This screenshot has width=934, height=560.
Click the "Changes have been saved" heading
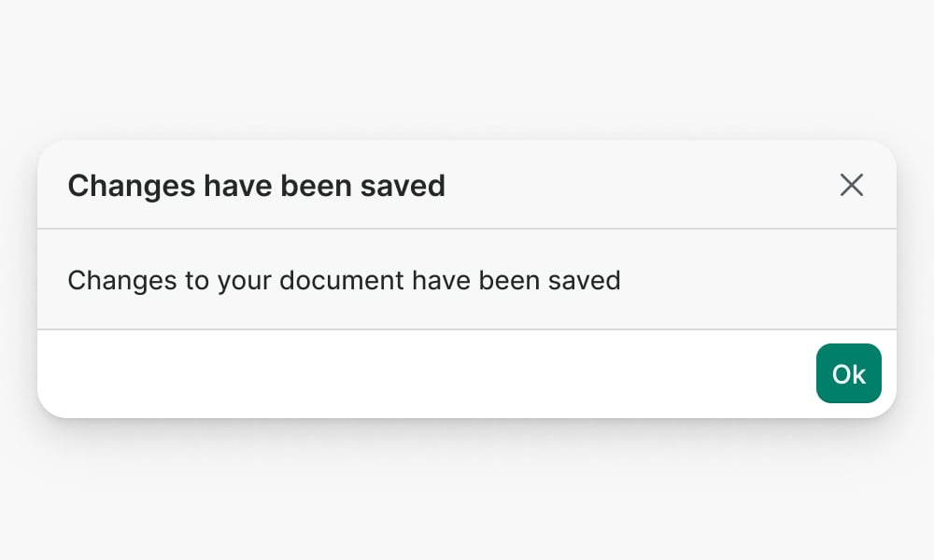pyautogui.click(x=256, y=186)
